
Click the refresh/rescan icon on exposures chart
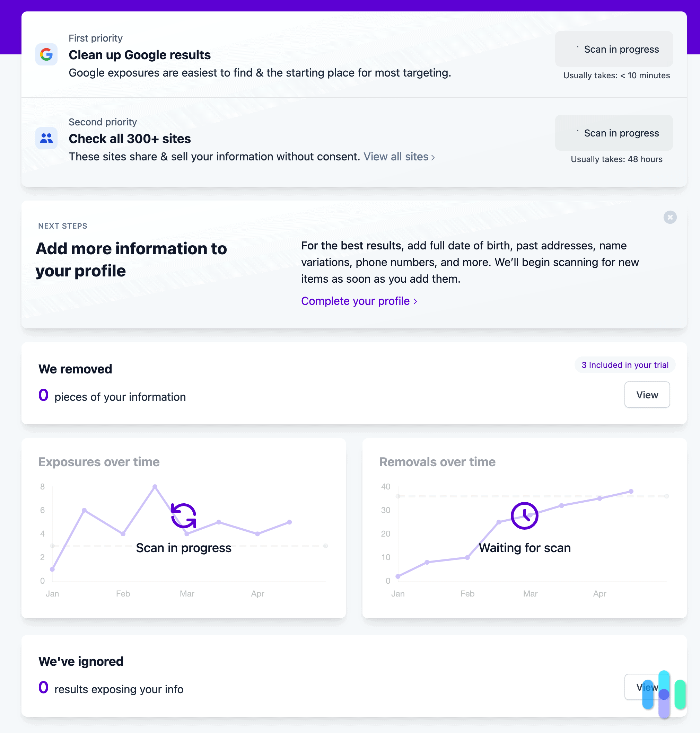(x=183, y=516)
